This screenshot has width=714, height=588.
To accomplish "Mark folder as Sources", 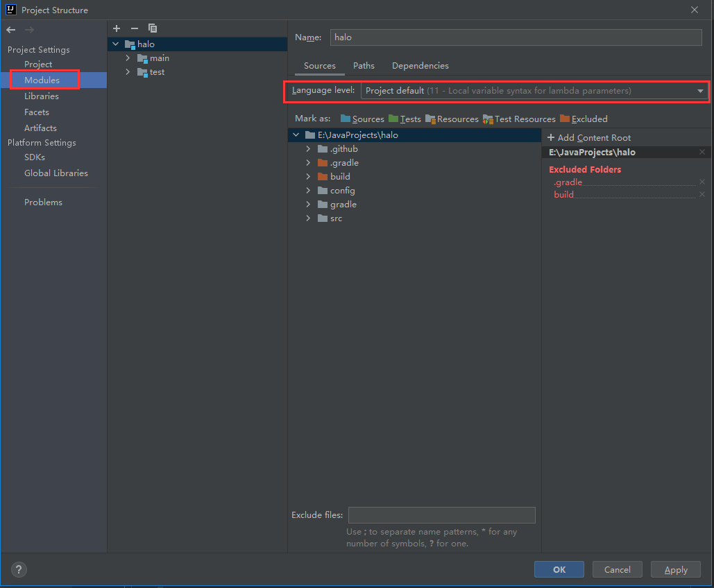I will [x=362, y=119].
